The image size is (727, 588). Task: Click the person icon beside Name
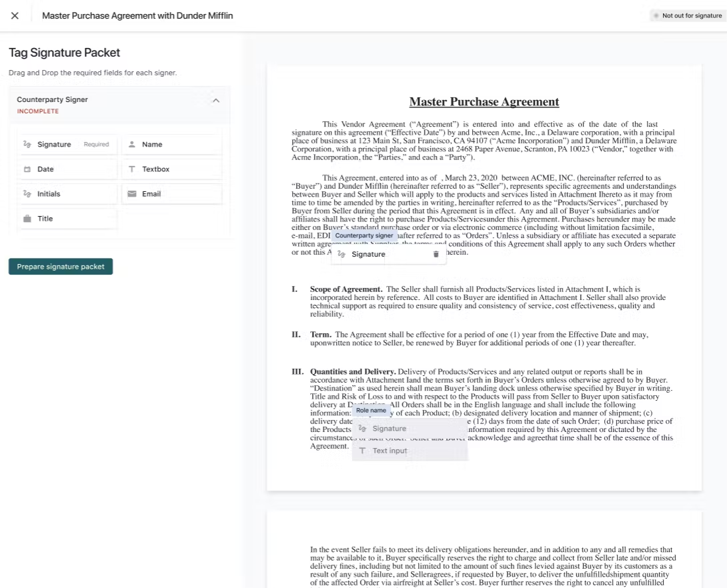coord(132,144)
